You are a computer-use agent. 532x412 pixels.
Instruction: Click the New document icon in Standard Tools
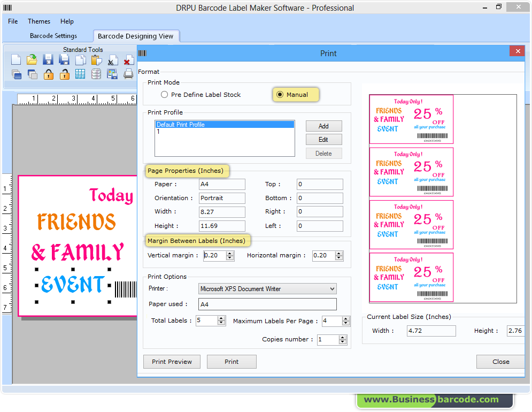pos(16,60)
